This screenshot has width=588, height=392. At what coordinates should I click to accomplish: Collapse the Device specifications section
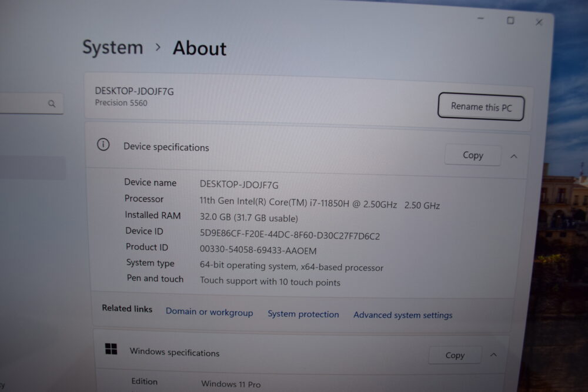pyautogui.click(x=514, y=156)
